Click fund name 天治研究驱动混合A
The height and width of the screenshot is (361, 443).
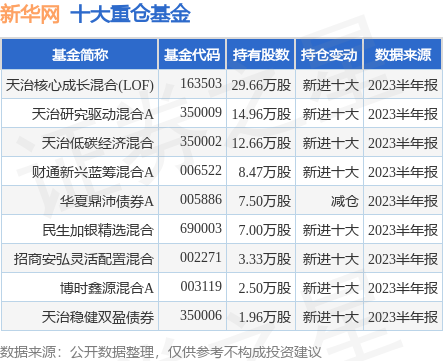(93, 114)
